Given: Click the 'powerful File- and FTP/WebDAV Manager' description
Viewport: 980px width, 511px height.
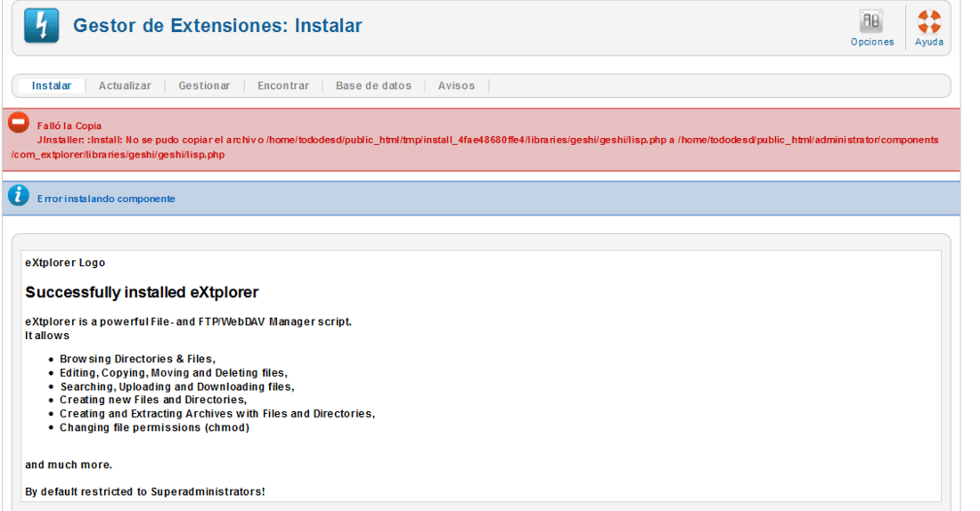Looking at the screenshot, I should point(188,321).
